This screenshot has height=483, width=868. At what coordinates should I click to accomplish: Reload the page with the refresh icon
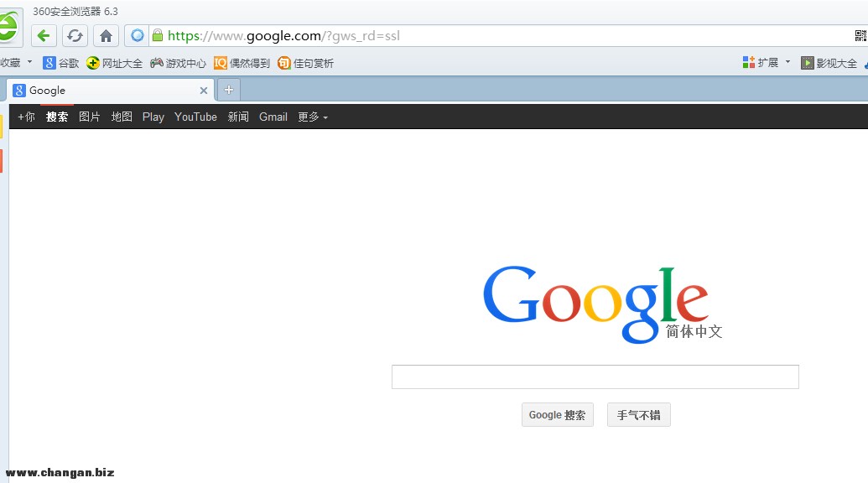point(75,35)
